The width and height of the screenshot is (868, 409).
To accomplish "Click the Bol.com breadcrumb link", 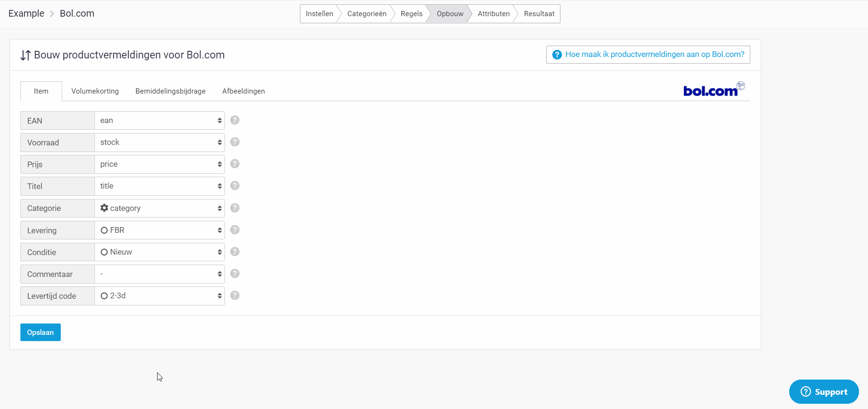I will click(77, 14).
